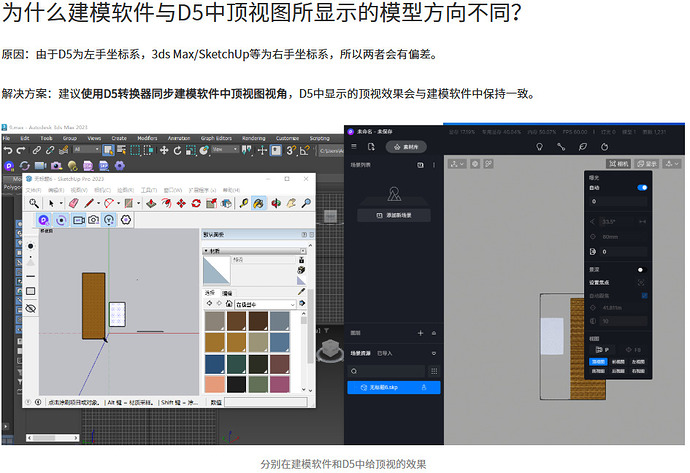Click the Undo arrow in 3ds Max toolbar
The image size is (690, 473).
point(7,150)
